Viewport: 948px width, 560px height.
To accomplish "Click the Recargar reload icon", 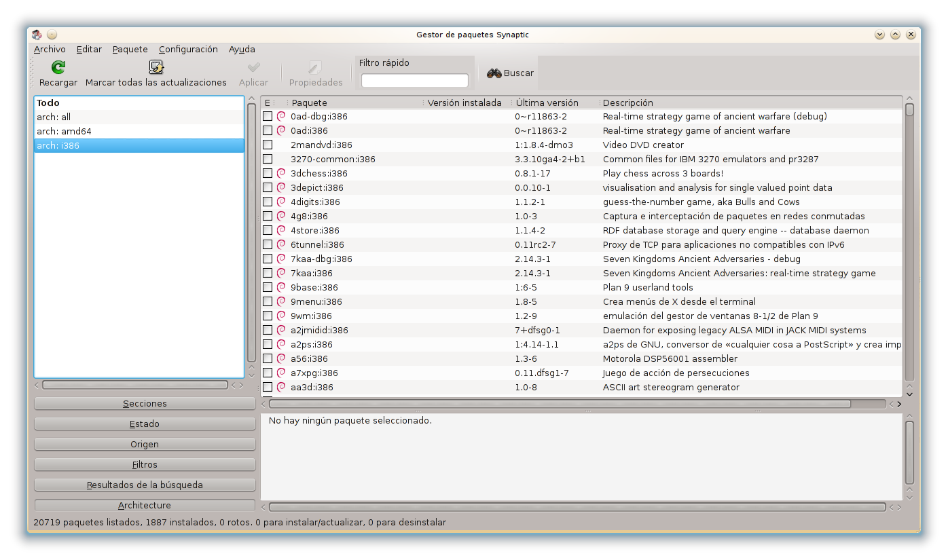I will click(x=58, y=67).
